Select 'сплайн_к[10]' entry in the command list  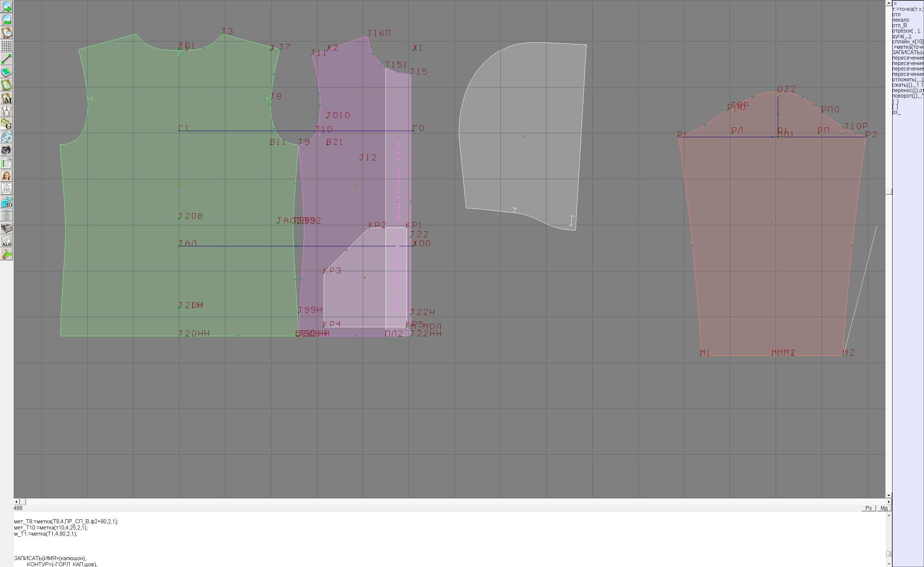(907, 42)
